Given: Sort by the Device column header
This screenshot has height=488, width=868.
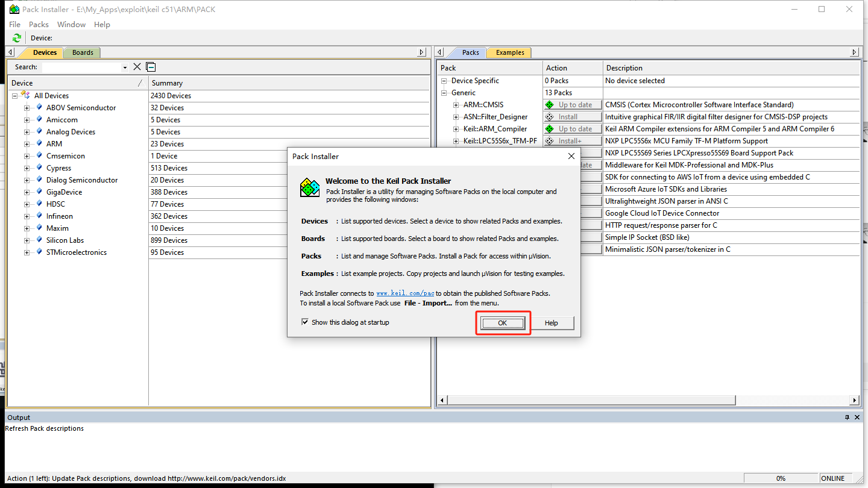Looking at the screenshot, I should [77, 83].
